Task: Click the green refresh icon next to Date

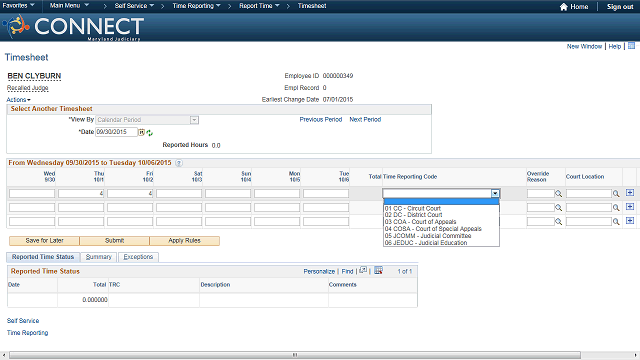Action: [x=149, y=133]
